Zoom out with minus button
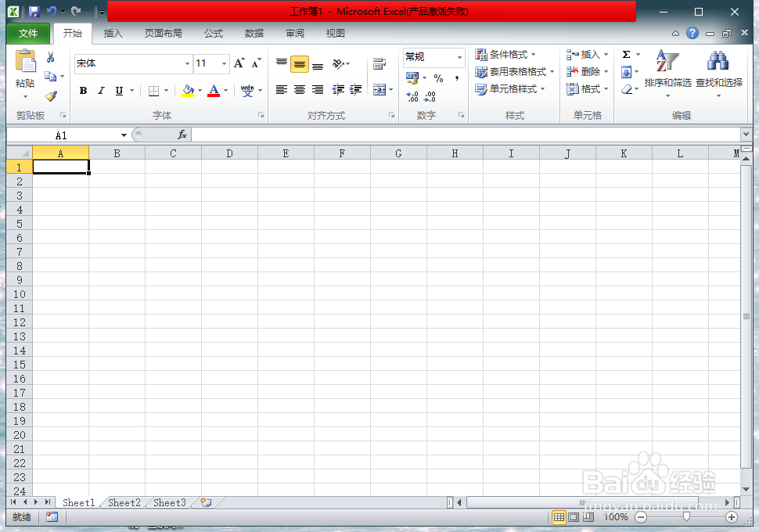This screenshot has height=532, width=759. pyautogui.click(x=641, y=517)
